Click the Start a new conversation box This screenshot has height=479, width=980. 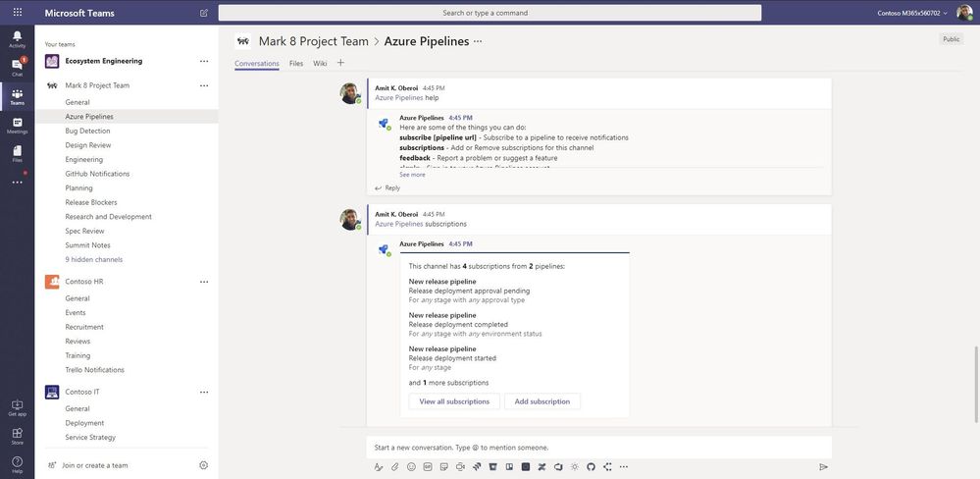coord(598,448)
